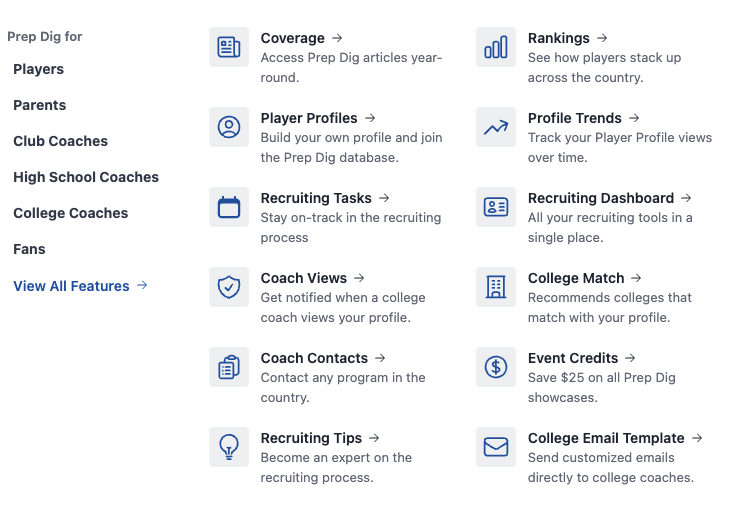Click the Coach Views shield icon
Screen dimensions: 746x509
(229, 287)
